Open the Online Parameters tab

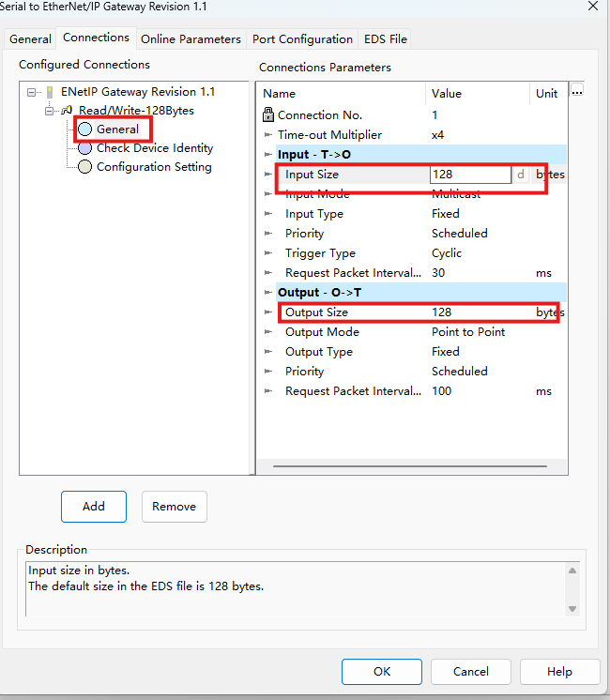point(191,39)
